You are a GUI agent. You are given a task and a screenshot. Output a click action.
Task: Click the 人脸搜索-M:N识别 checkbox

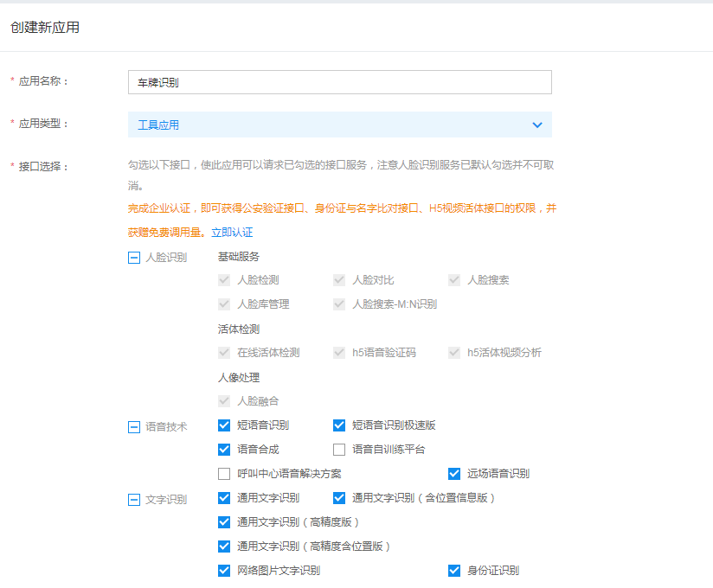tap(339, 304)
